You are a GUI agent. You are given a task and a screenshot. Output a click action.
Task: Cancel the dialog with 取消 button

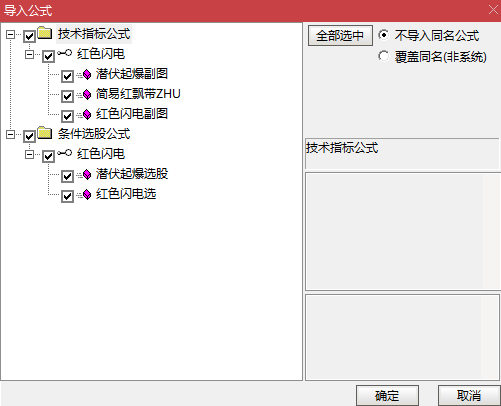point(469,396)
